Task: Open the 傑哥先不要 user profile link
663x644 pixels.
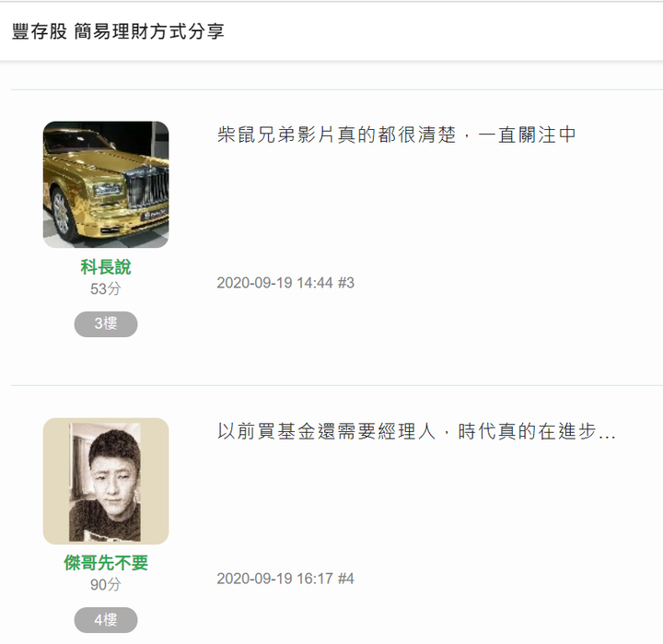Action: [106, 563]
